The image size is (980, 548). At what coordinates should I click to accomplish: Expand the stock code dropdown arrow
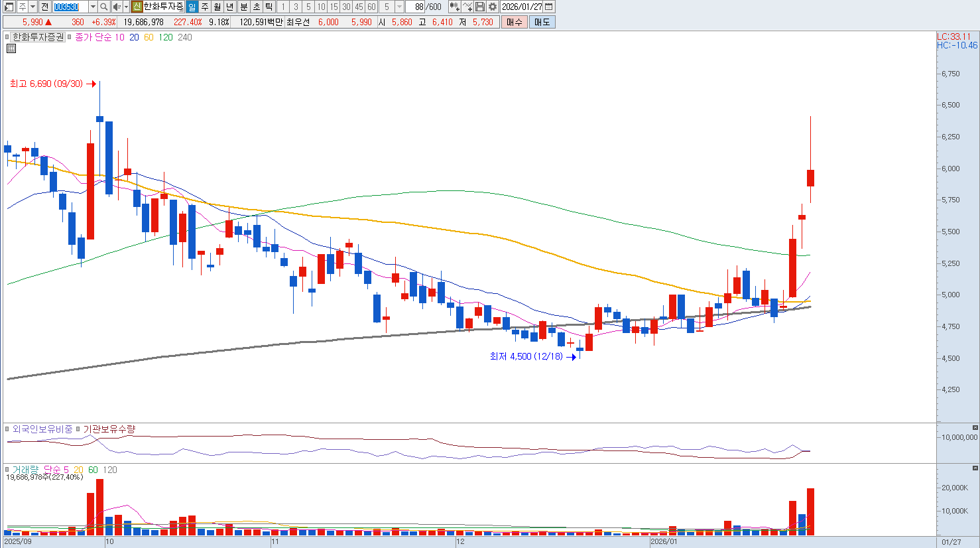tap(92, 7)
